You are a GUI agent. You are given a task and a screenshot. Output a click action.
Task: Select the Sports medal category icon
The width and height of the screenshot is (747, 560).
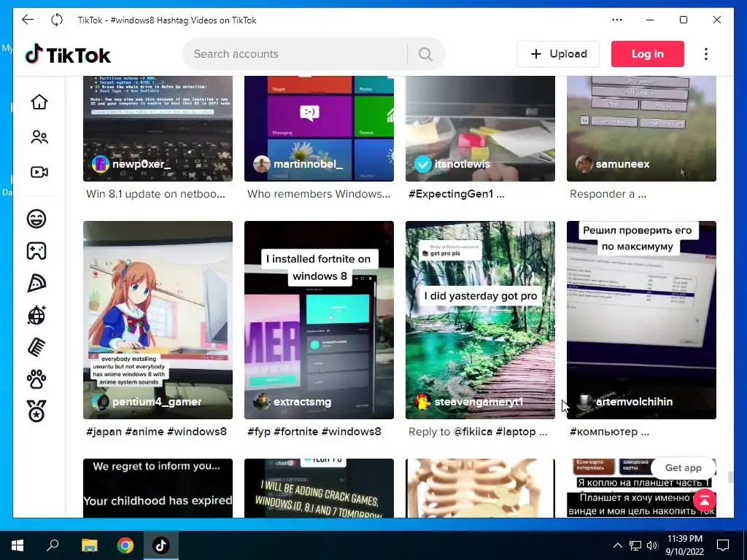(36, 411)
